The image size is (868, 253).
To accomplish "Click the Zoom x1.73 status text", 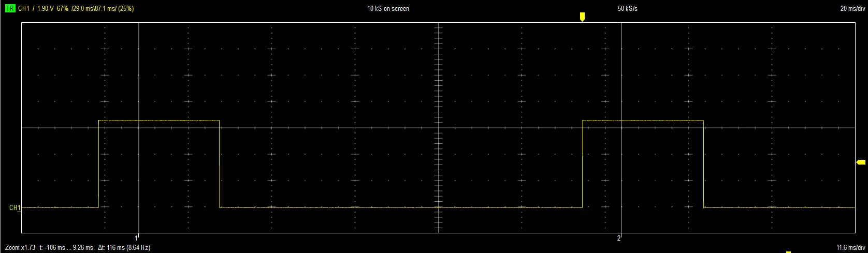I will pyautogui.click(x=20, y=248).
